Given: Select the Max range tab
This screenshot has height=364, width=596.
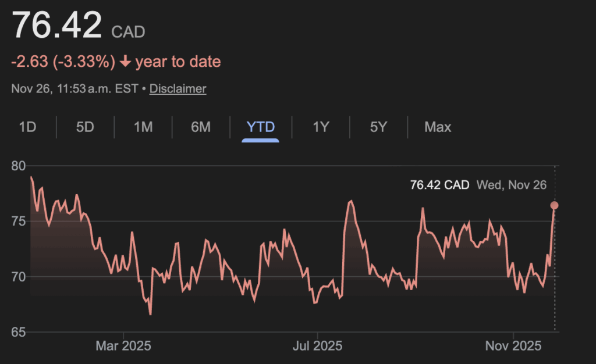Looking at the screenshot, I should (438, 127).
